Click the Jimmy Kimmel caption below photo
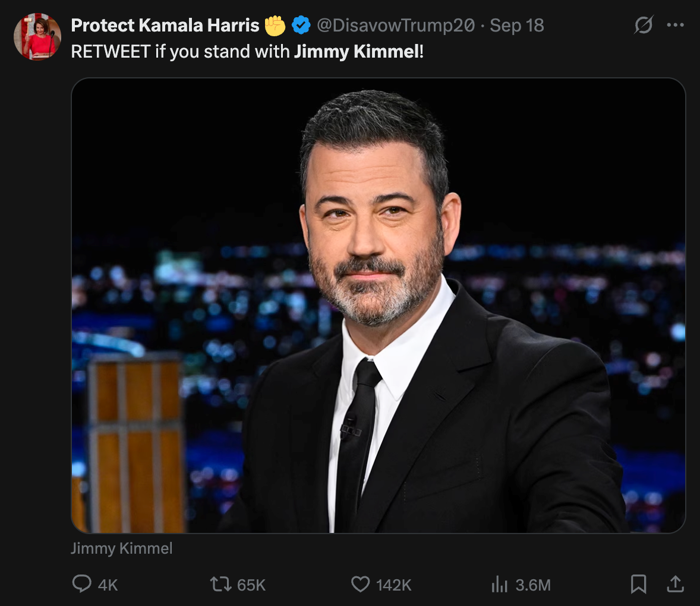700x606 pixels. [122, 548]
